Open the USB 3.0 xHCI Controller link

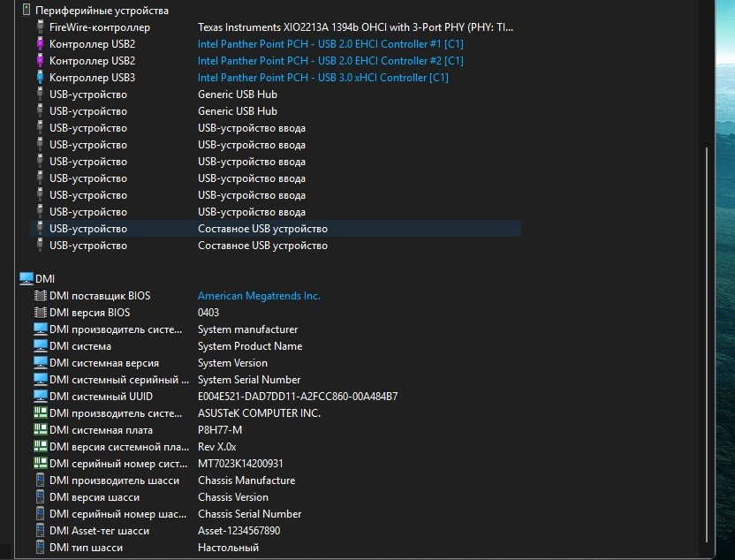click(322, 78)
